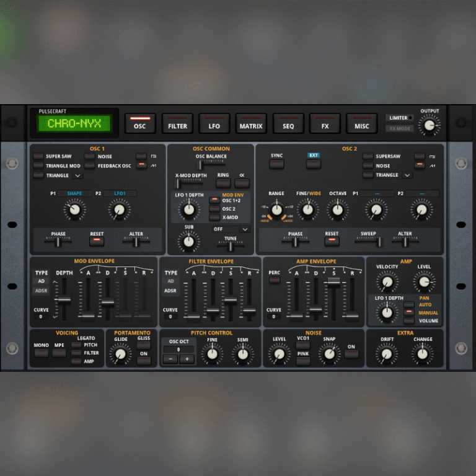Toggle the LIMITER button
The width and height of the screenshot is (476, 476).
click(400, 118)
